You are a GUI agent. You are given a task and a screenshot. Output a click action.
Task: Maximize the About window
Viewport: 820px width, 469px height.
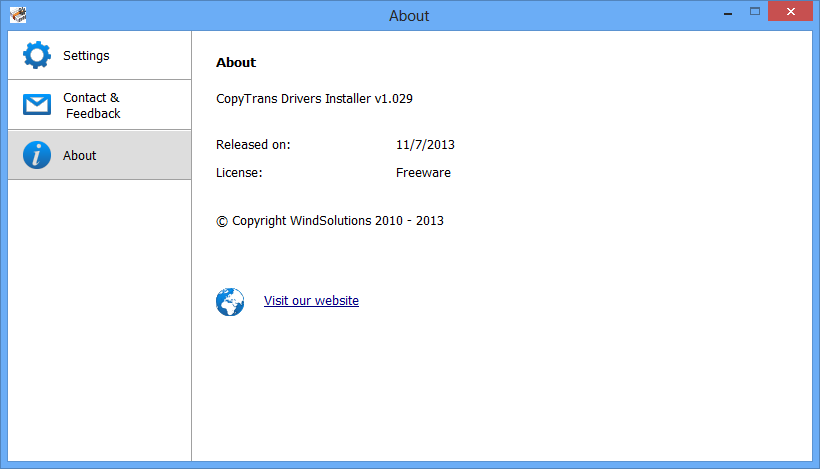tap(755, 12)
